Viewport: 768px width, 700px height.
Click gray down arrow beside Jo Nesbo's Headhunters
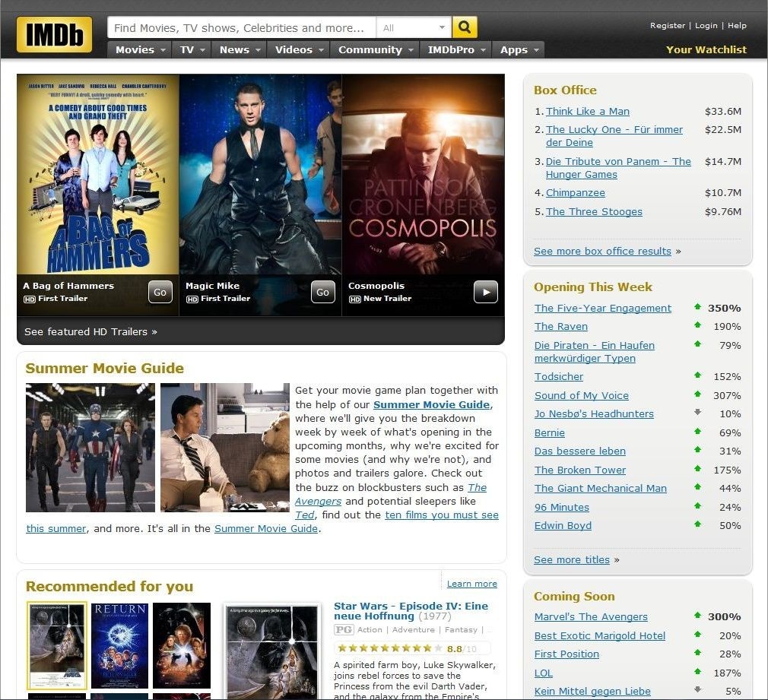(697, 412)
